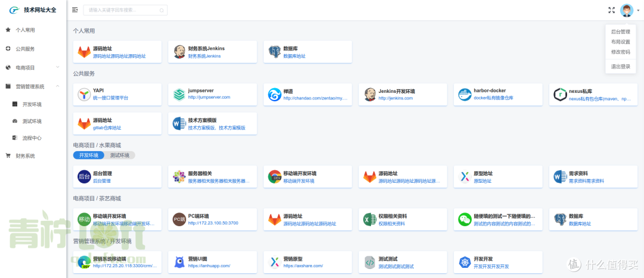The image size is (644, 278).
Task: Click the Word icon on 需求资料 card
Action: click(560, 177)
